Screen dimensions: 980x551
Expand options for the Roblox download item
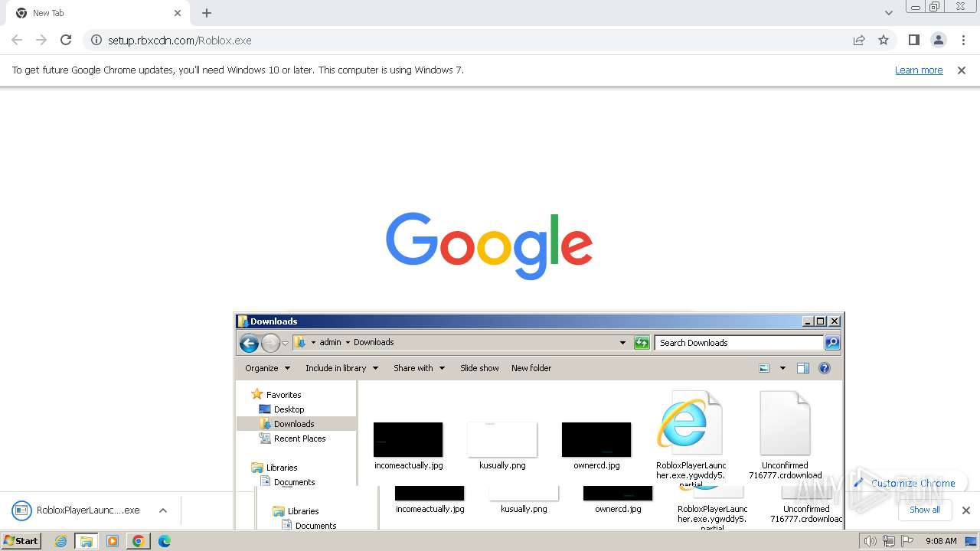click(x=163, y=510)
